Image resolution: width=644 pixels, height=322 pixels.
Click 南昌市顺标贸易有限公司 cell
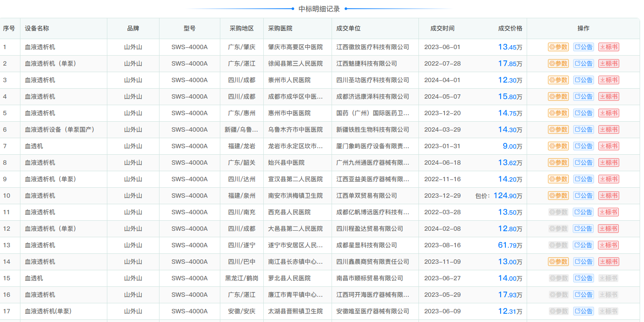pos(370,278)
